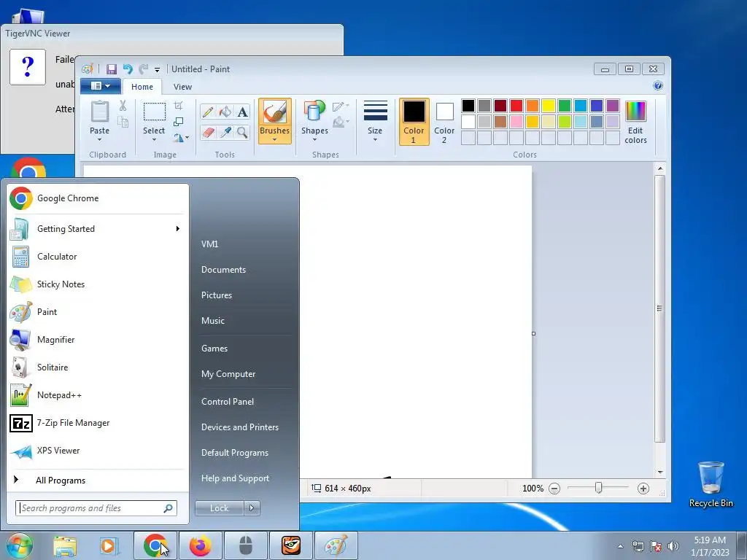Select the Eraser tool in Paint
Image resolution: width=747 pixels, height=560 pixels.
pyautogui.click(x=208, y=132)
